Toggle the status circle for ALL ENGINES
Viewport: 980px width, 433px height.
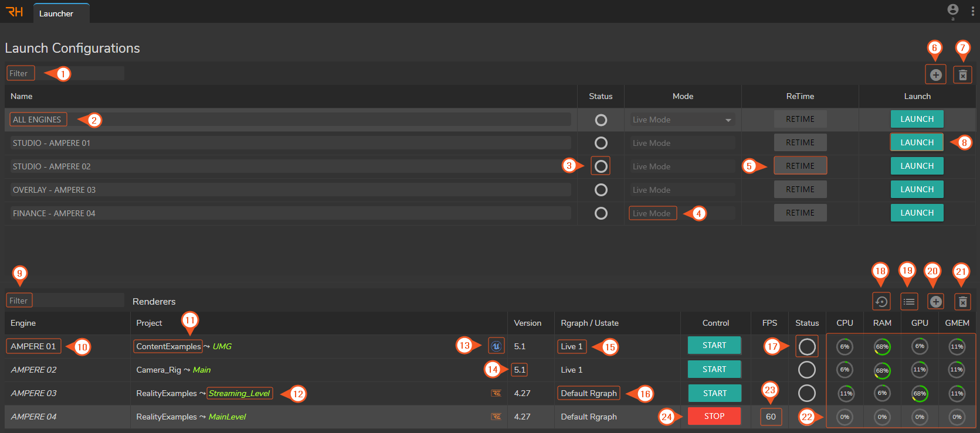point(601,120)
